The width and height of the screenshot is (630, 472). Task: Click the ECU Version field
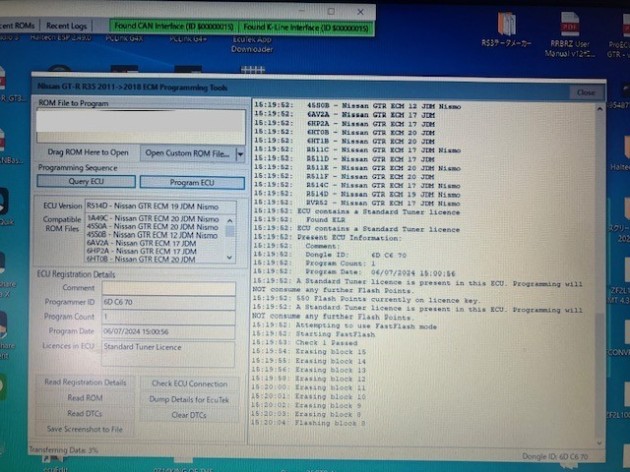click(160, 206)
